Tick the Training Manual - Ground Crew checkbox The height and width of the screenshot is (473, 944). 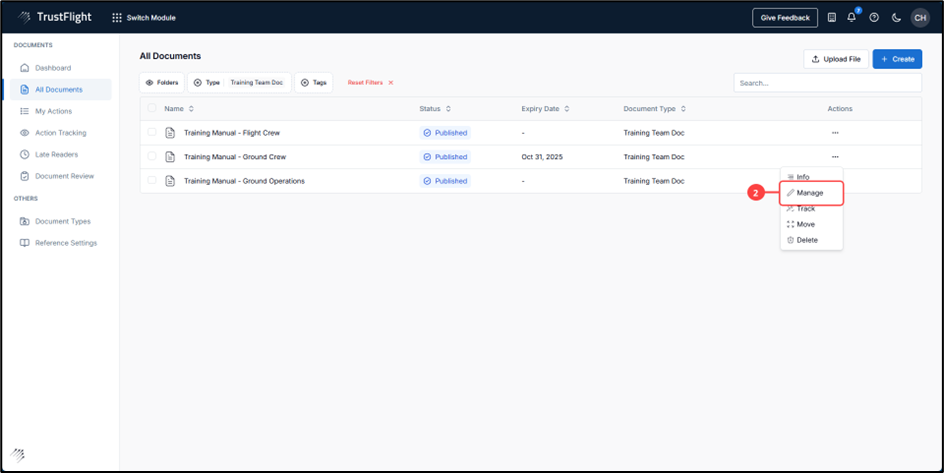click(x=152, y=157)
